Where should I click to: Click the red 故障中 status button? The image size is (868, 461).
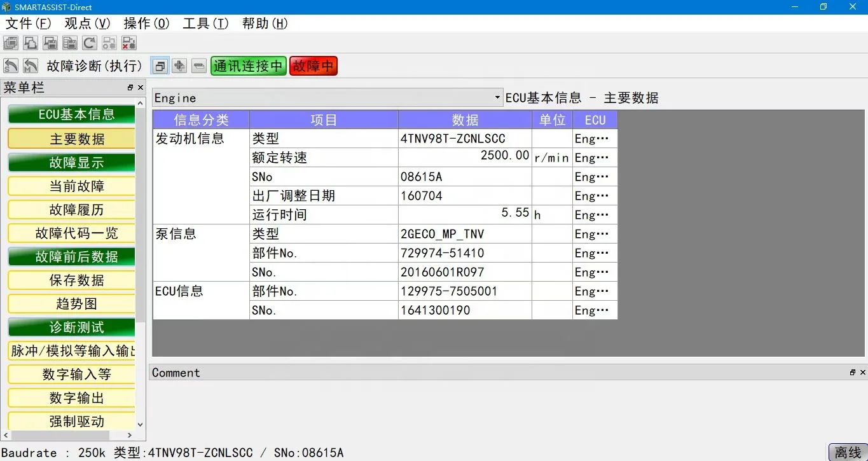click(x=313, y=66)
